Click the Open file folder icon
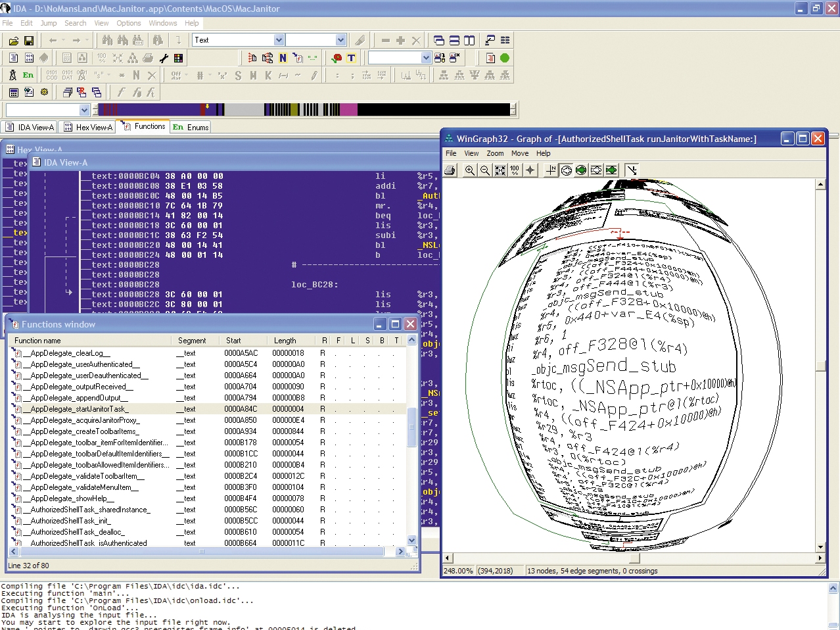This screenshot has height=630, width=840. tap(13, 41)
